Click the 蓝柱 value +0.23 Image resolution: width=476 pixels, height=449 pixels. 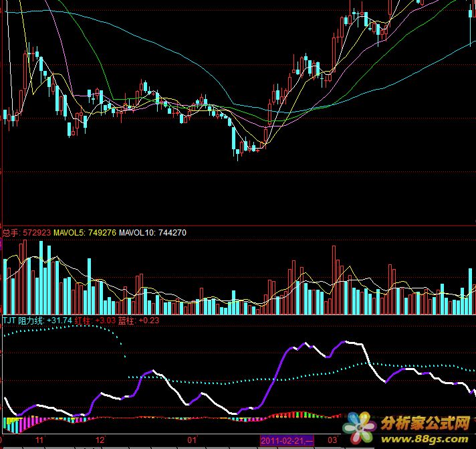point(149,321)
